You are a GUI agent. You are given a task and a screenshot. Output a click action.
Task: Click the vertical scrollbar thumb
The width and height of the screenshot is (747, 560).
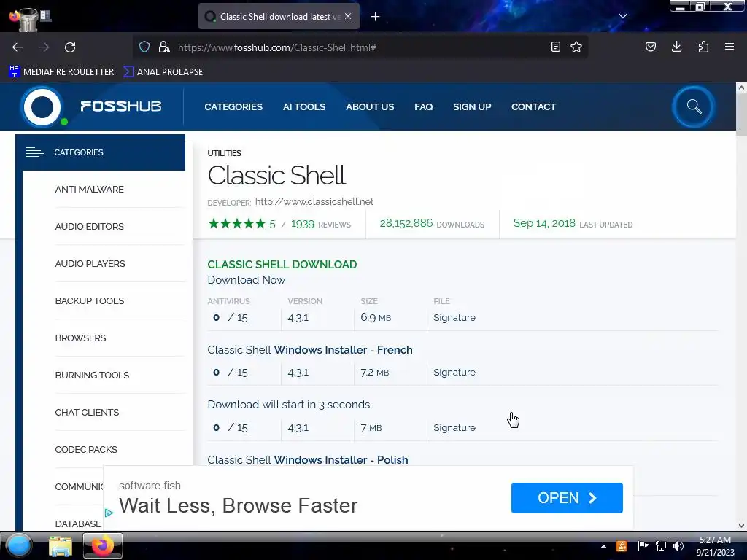tap(741, 114)
